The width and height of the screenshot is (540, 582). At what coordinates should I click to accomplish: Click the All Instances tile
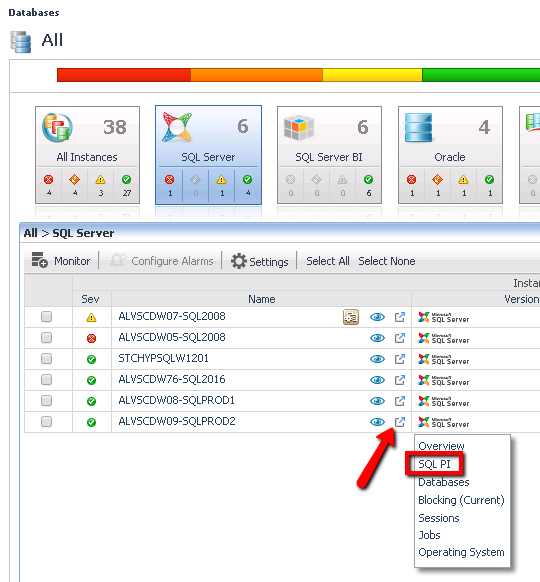pos(87,155)
